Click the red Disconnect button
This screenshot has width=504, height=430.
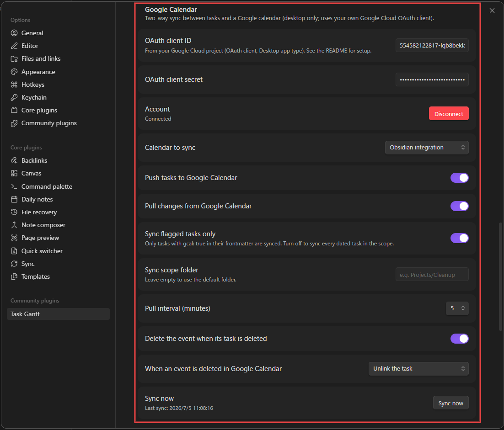point(448,114)
